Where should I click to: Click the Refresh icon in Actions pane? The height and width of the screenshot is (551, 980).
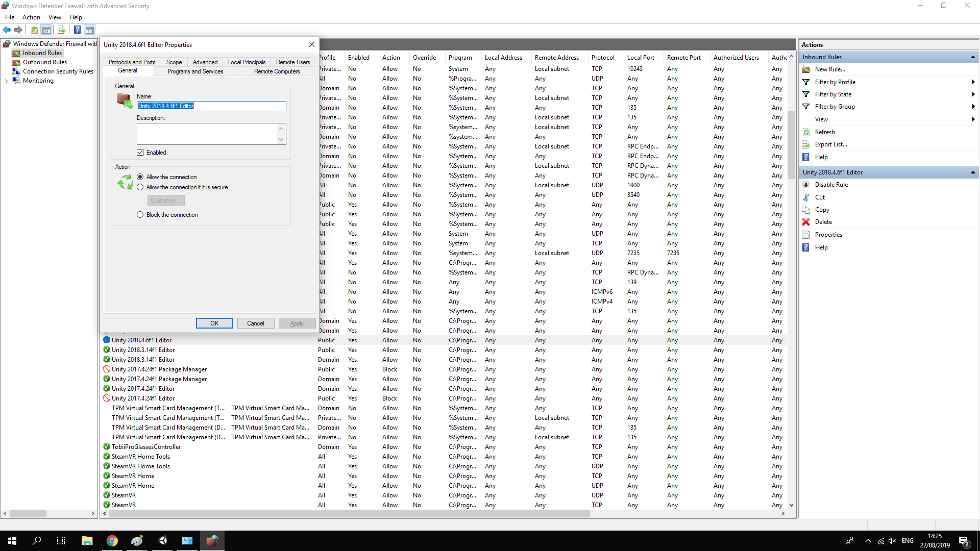tap(806, 132)
